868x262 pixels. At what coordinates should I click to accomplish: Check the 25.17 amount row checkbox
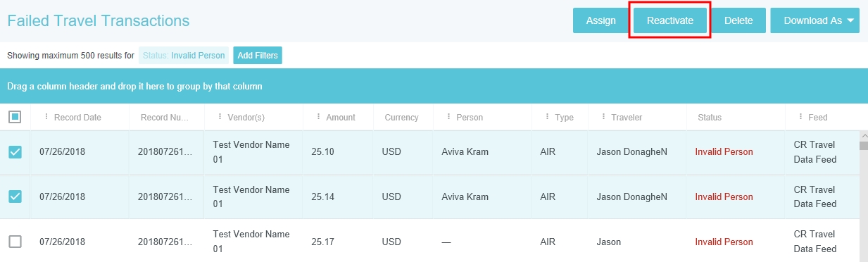click(15, 242)
